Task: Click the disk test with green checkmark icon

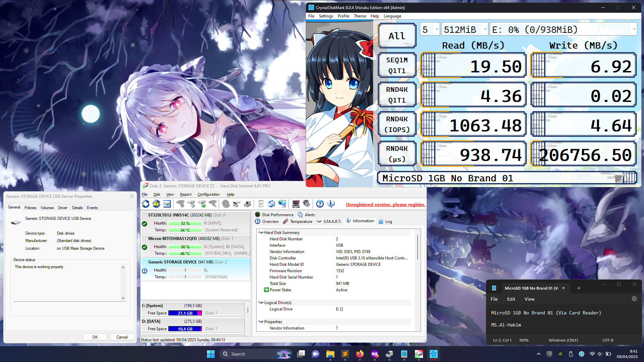Action: click(202, 204)
